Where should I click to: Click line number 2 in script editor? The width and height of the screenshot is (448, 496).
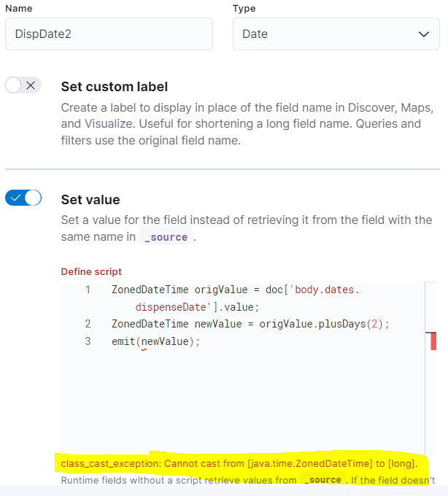pos(88,323)
